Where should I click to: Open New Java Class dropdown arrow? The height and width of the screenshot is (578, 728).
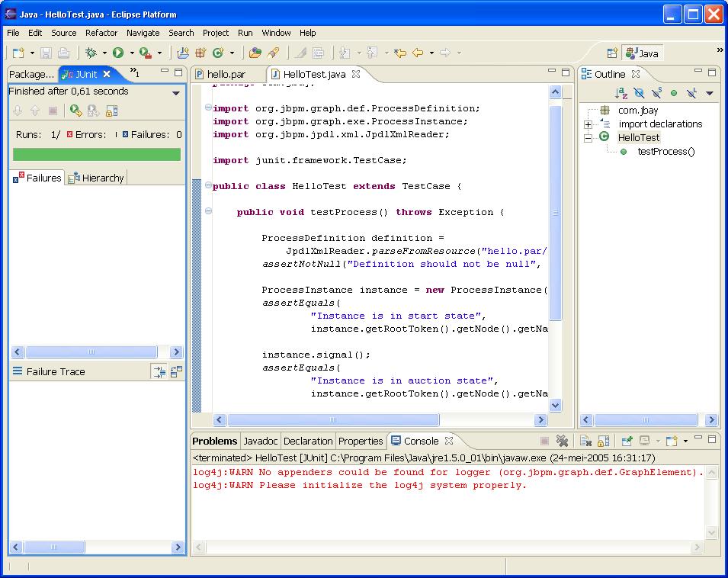pyautogui.click(x=232, y=53)
